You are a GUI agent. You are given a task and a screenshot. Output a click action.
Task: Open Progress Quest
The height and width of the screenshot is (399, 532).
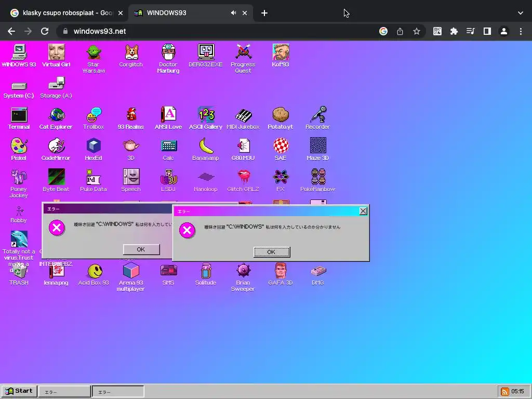[x=243, y=59]
